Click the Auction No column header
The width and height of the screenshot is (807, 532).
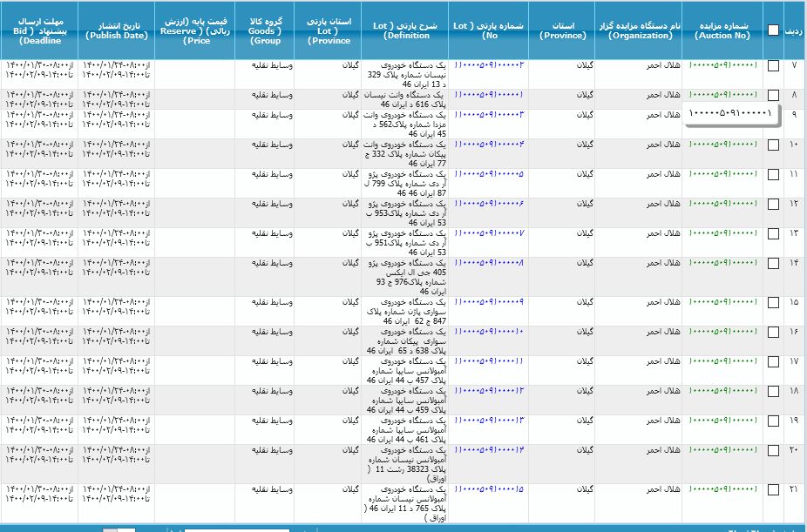click(x=722, y=30)
